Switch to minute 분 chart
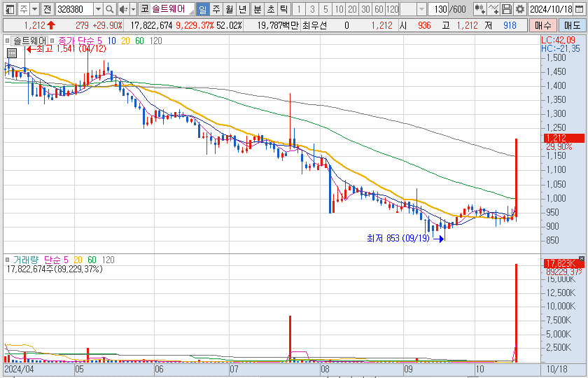Image resolution: width=588 pixels, height=378 pixels. click(258, 9)
